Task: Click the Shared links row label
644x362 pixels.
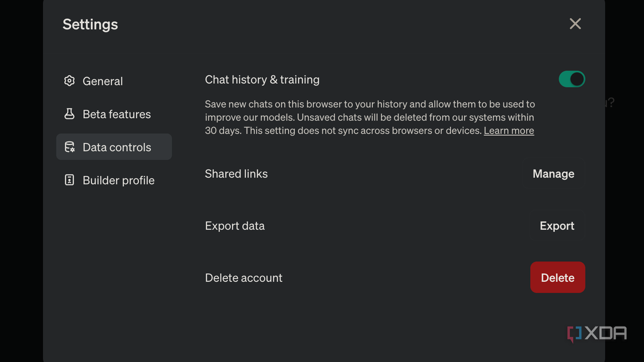Action: coord(236,174)
